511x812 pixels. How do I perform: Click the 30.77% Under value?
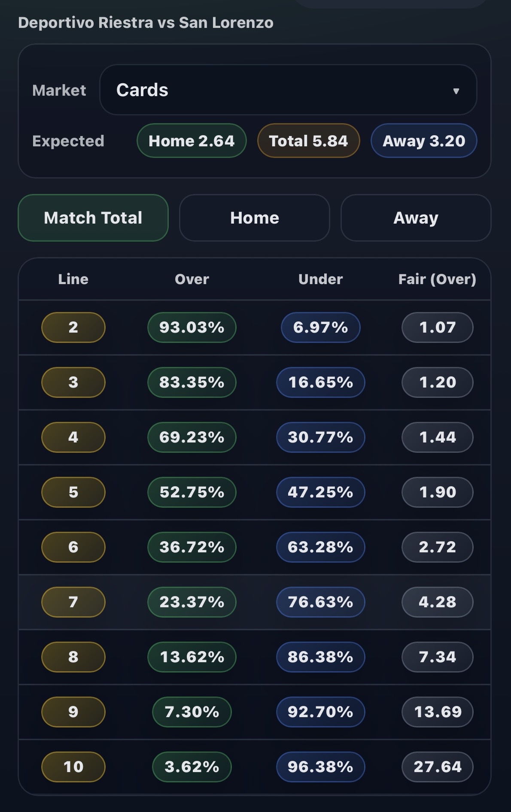[x=320, y=437]
